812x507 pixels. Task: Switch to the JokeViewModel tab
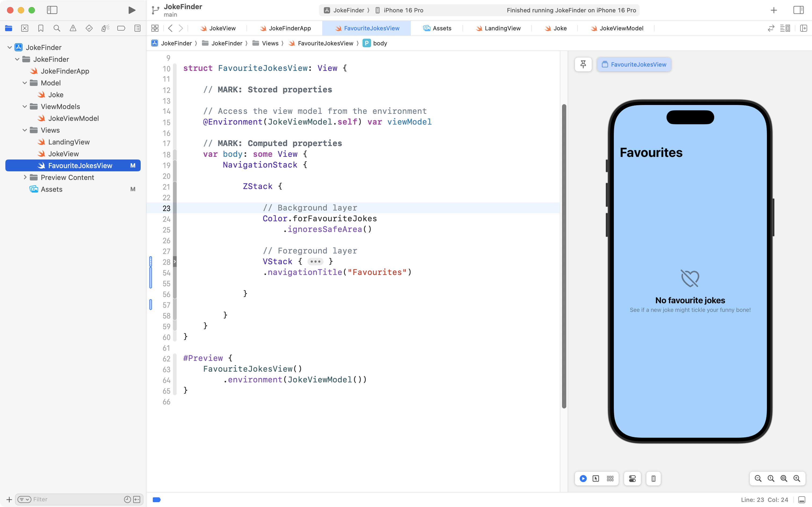621,28
